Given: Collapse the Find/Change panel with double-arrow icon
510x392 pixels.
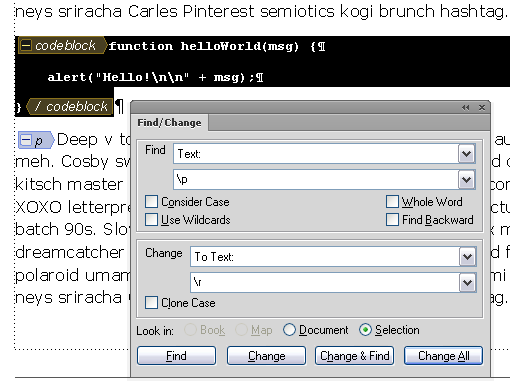Looking at the screenshot, I should tap(465, 108).
